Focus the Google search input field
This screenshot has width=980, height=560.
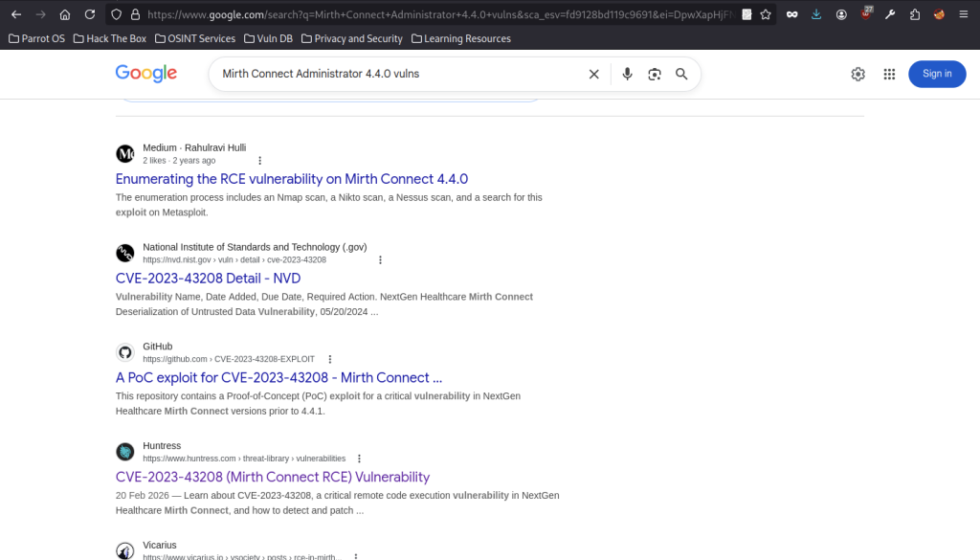(400, 74)
